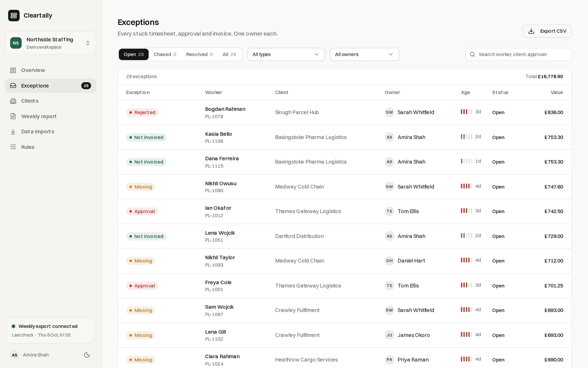
Task: Click Export CSV button
Action: click(x=547, y=31)
